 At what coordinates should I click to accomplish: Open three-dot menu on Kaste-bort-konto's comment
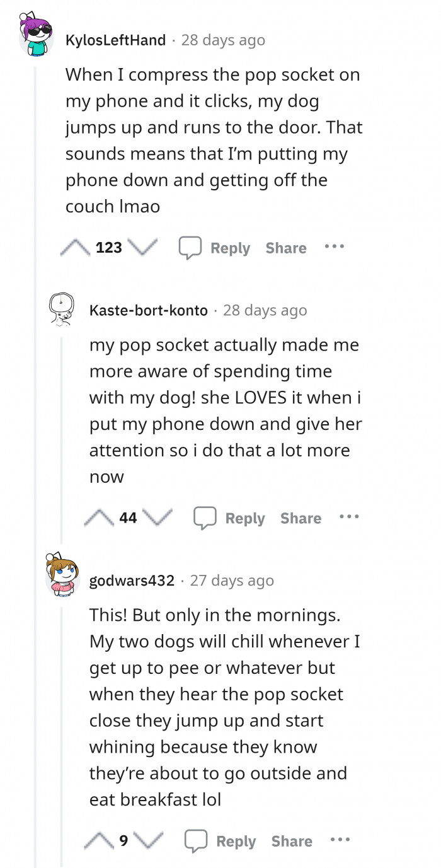coord(348,518)
